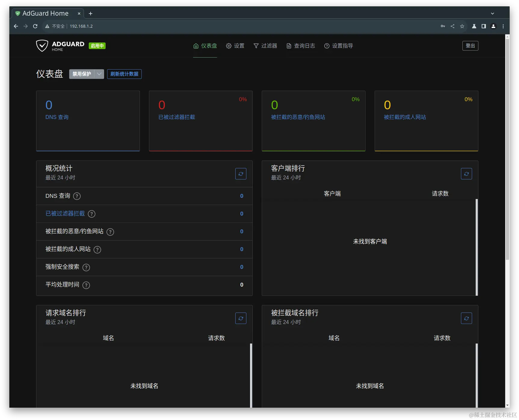Image resolution: width=519 pixels, height=420 pixels.
Task: Open the browser profile icon
Action: (x=493, y=26)
